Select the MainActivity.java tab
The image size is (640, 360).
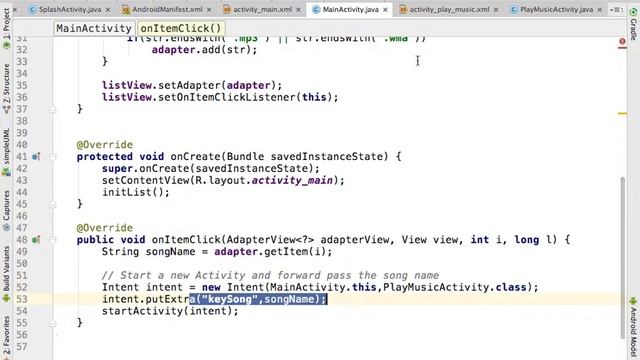coord(350,9)
